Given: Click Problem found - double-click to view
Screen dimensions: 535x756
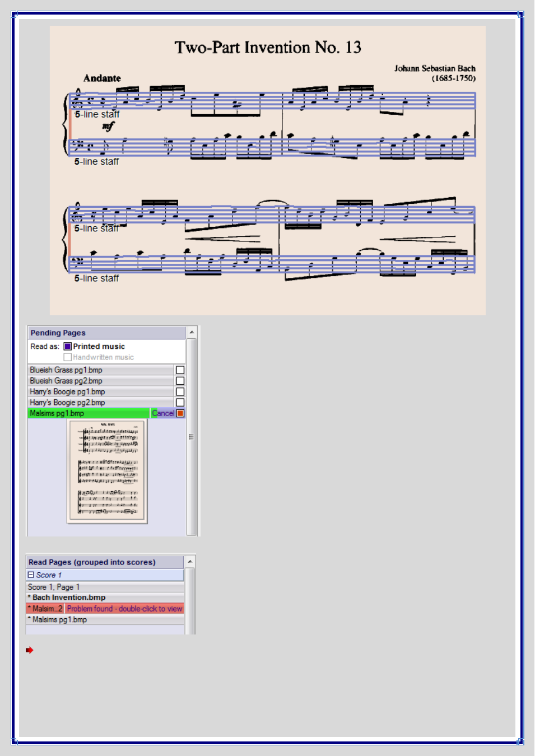Looking at the screenshot, I should [124, 609].
